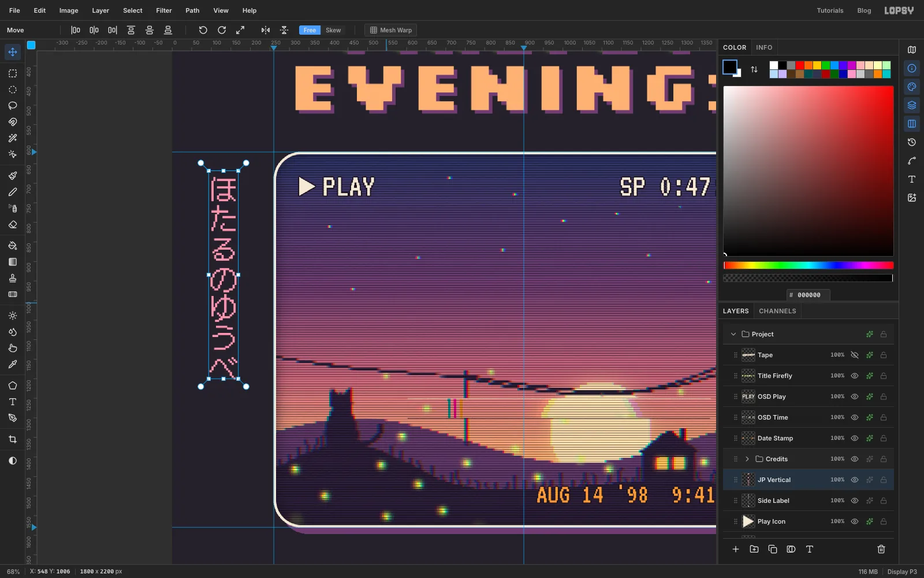Open the Filter menu

click(164, 10)
